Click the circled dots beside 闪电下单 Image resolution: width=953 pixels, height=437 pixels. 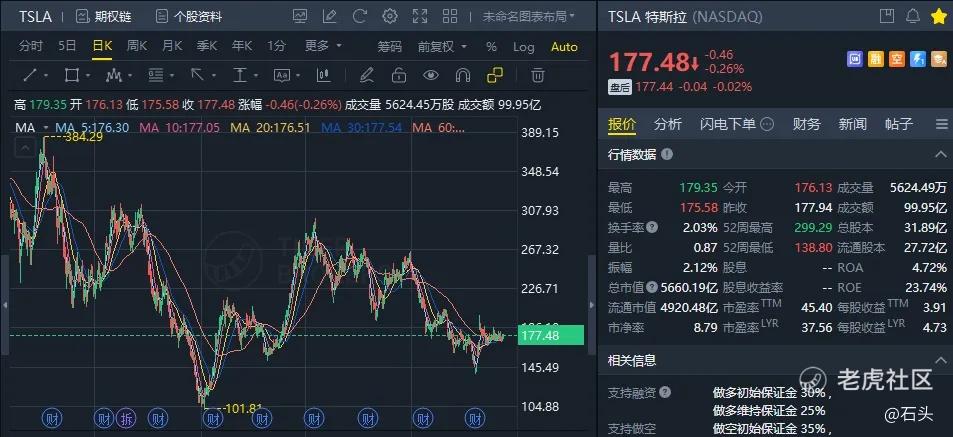click(768, 125)
